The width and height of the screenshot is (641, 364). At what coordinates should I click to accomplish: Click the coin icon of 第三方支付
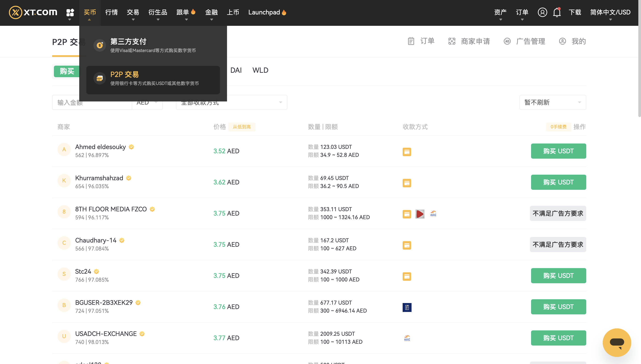pos(100,45)
